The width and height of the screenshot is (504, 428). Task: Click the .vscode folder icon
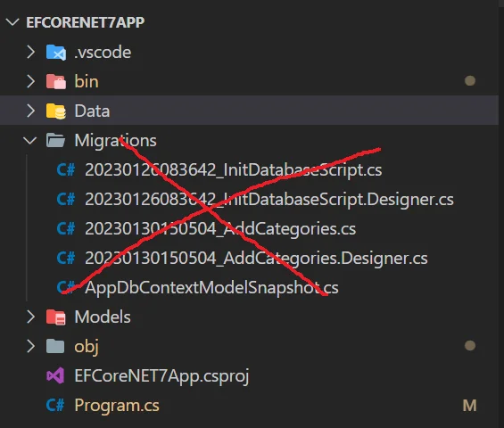[x=56, y=53]
